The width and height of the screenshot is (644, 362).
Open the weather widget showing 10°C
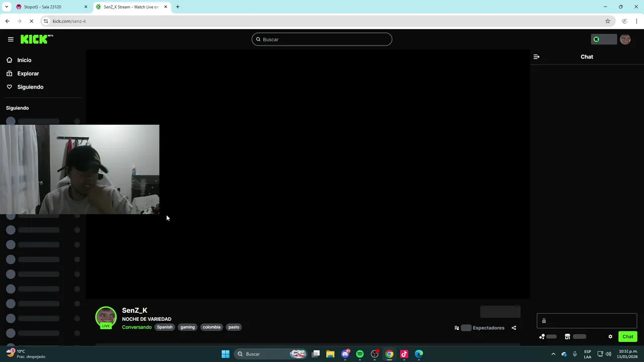(x=25, y=354)
